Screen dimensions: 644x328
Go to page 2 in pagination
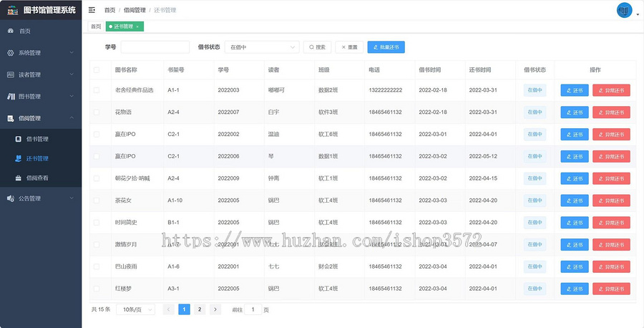point(200,309)
